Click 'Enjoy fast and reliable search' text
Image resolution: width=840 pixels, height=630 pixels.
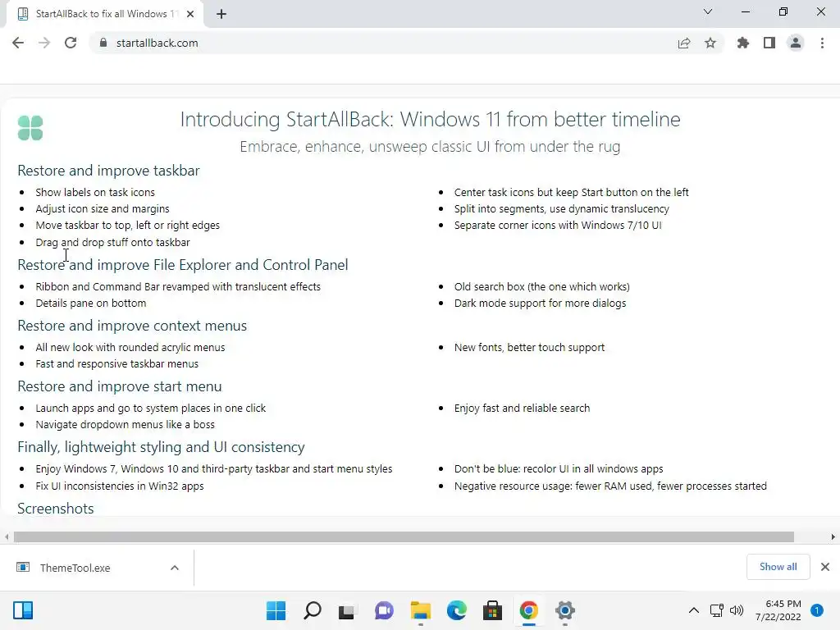point(522,409)
